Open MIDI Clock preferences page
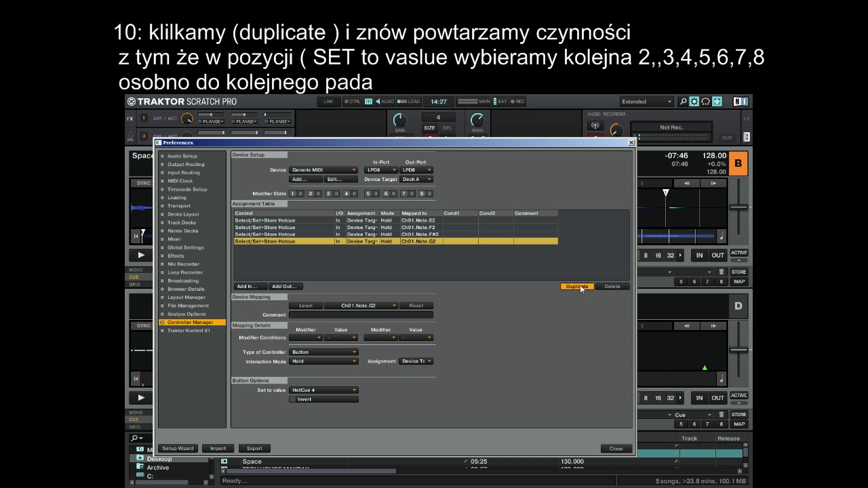This screenshot has height=488, width=868. 180,181
